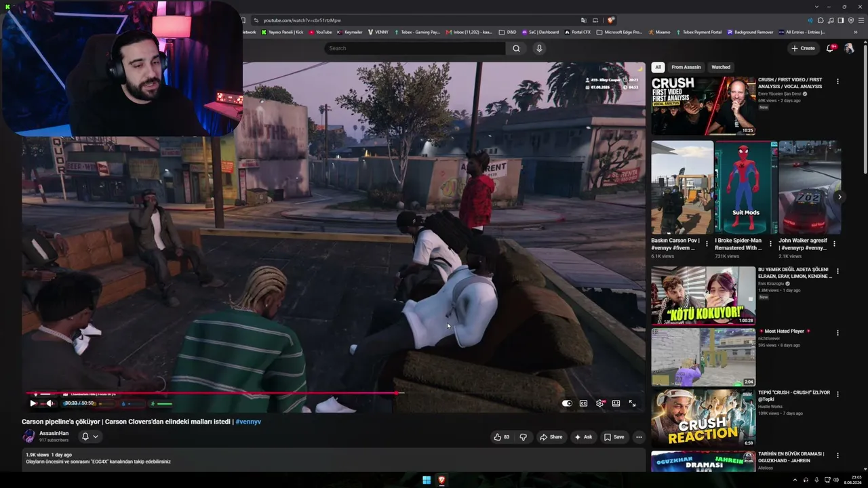This screenshot has width=868, height=488.
Task: Show next shorts with the arrow
Action: click(x=840, y=197)
